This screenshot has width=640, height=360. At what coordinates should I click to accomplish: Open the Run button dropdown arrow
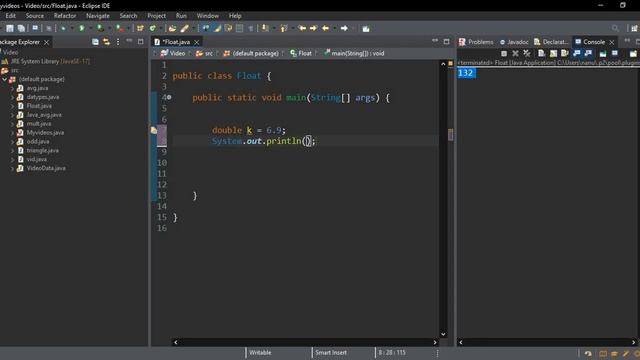coord(90,28)
